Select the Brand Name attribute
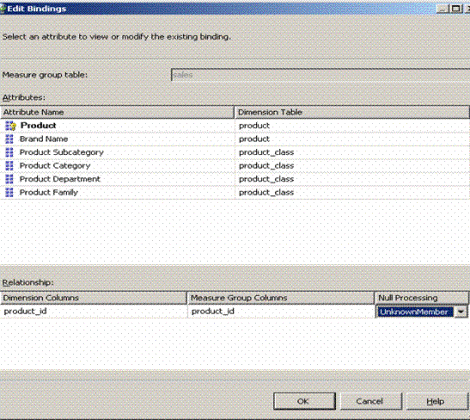 [44, 139]
